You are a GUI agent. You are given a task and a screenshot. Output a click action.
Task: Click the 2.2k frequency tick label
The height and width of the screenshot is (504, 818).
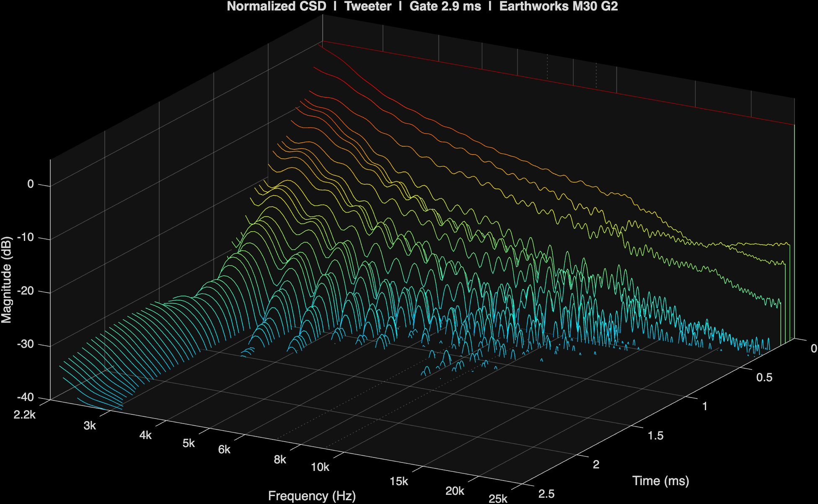click(25, 415)
